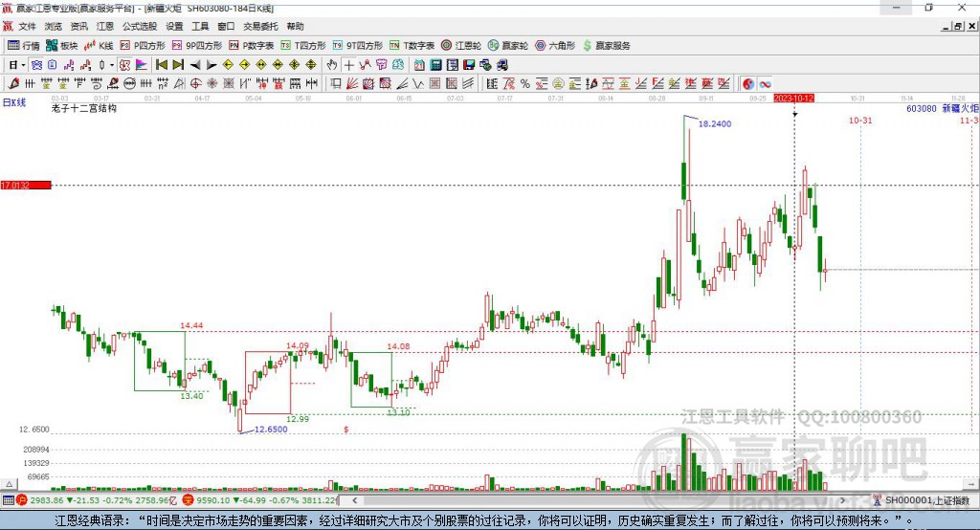Open the 江恩轮 Gann wheel
980x530 pixels.
pyautogui.click(x=461, y=46)
